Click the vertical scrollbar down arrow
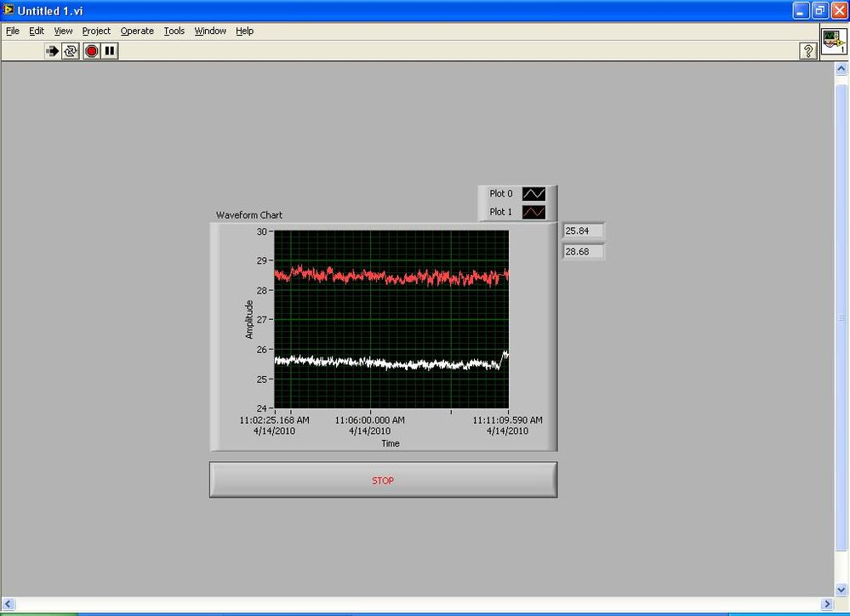This screenshot has width=850, height=616. tap(841, 590)
